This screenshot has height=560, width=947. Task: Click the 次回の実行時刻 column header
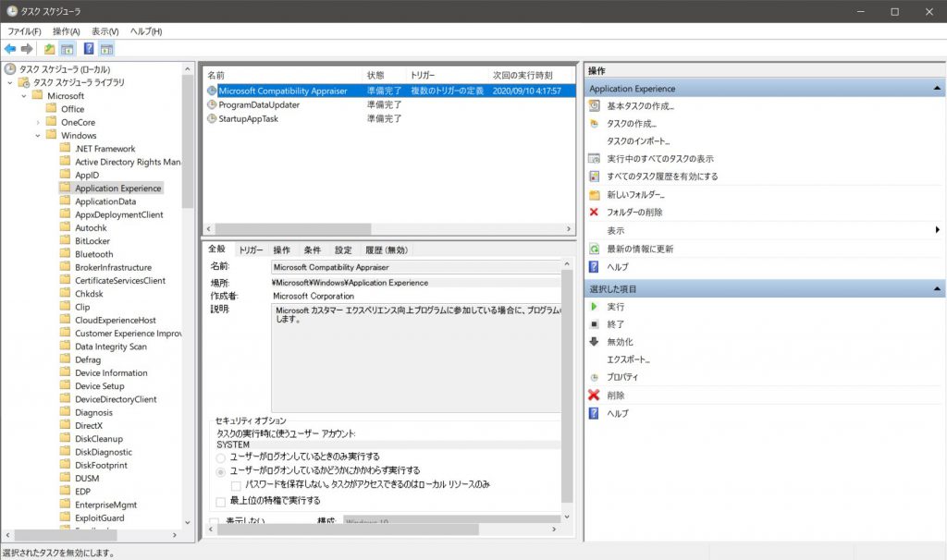coord(530,76)
